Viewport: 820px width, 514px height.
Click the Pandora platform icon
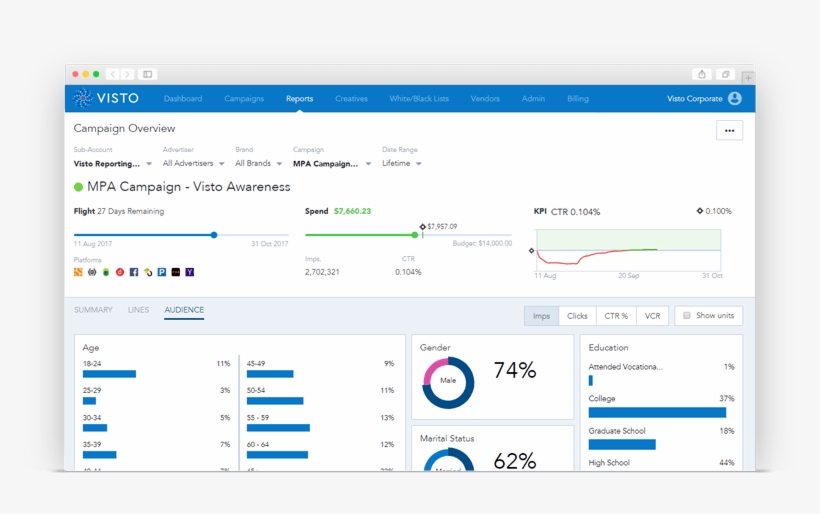162,272
